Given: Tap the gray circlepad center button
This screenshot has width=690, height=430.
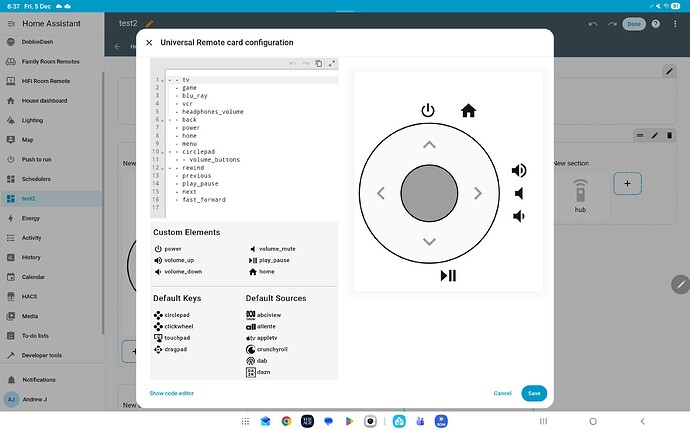Looking at the screenshot, I should tap(429, 193).
